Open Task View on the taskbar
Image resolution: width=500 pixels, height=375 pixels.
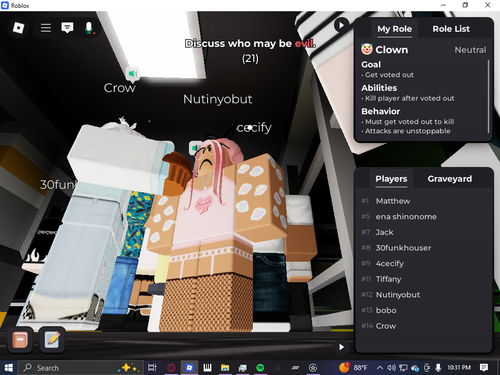pyautogui.click(x=152, y=368)
